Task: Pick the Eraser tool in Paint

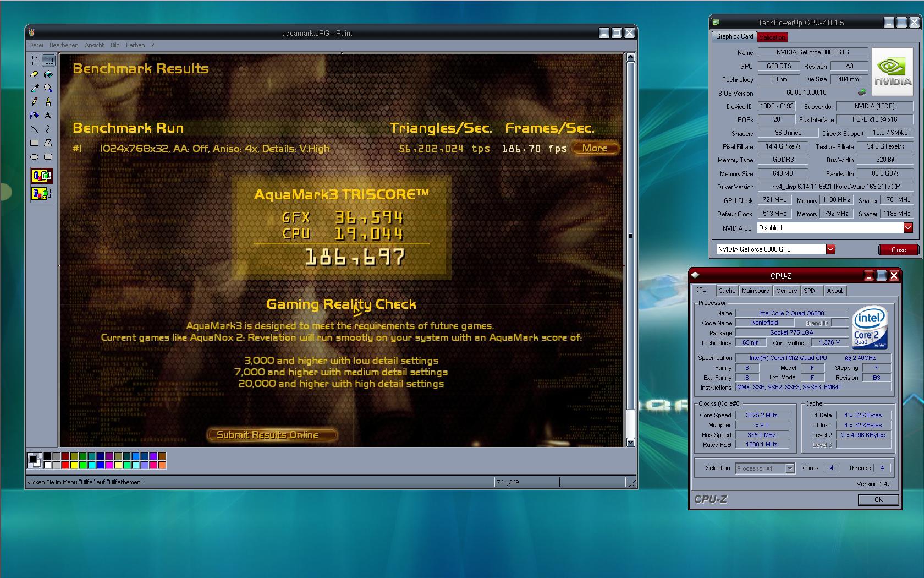Action: click(x=35, y=74)
